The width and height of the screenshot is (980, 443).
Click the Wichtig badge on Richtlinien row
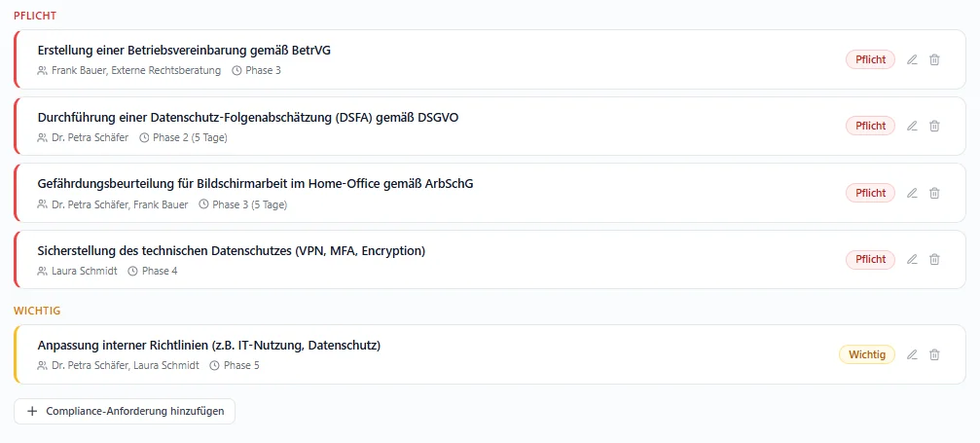(866, 354)
